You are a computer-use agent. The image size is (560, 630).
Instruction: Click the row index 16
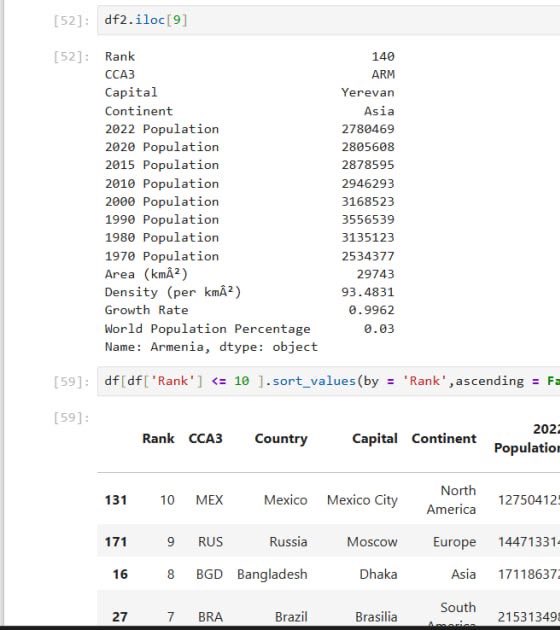[120, 574]
